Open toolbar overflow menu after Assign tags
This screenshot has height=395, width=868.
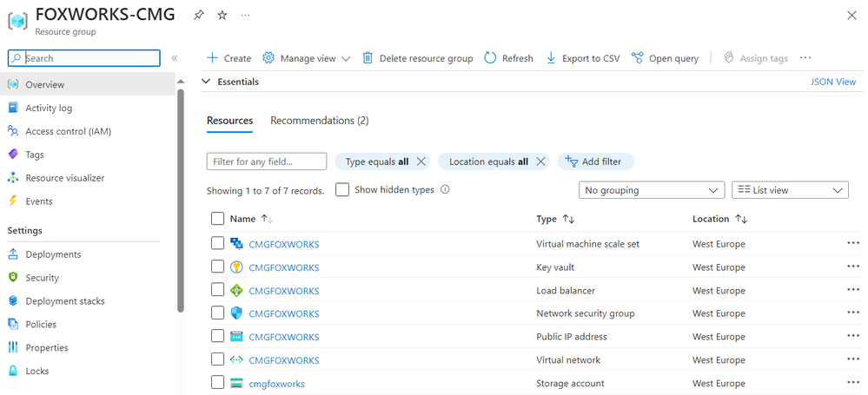805,58
